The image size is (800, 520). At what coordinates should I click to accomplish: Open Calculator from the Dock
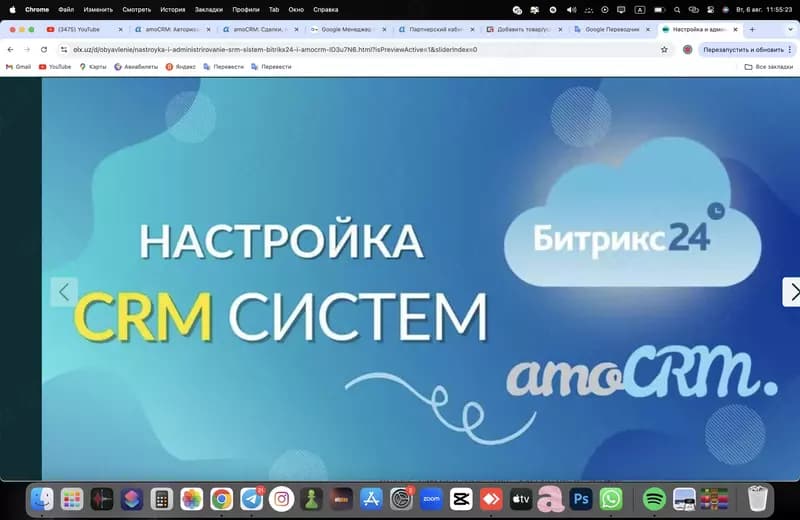[162, 499]
